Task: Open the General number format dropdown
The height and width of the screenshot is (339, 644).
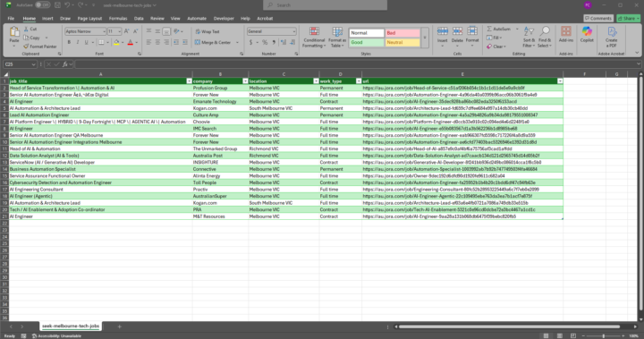Action: (x=293, y=31)
